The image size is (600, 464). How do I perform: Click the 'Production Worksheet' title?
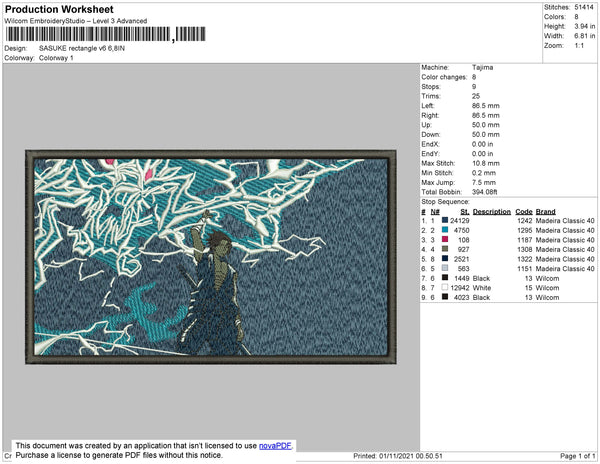click(x=59, y=10)
